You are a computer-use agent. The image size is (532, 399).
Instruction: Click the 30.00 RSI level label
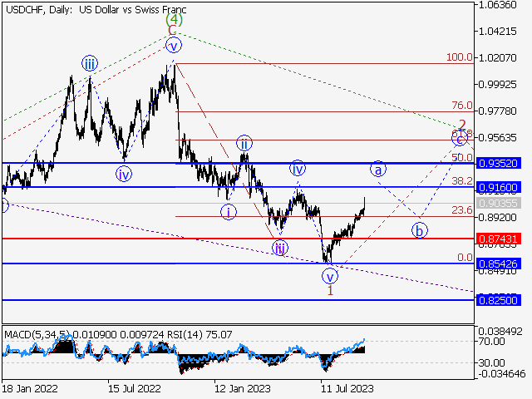[x=491, y=363]
